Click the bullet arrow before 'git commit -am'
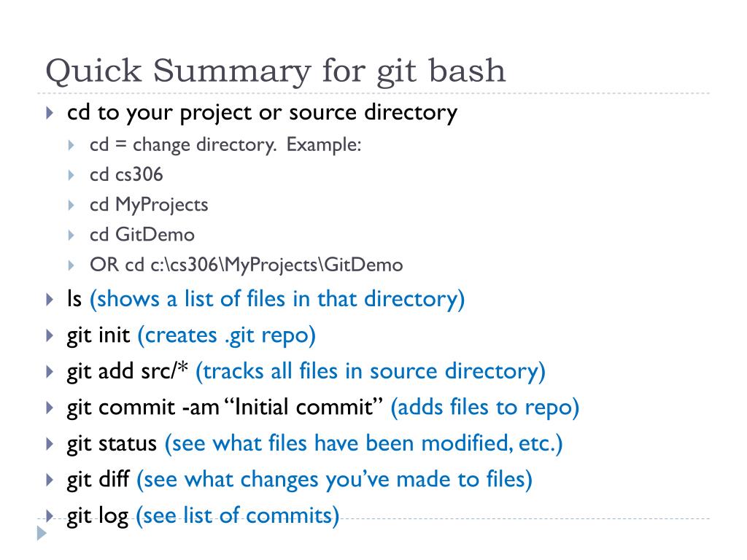The image size is (747, 560). [x=50, y=408]
